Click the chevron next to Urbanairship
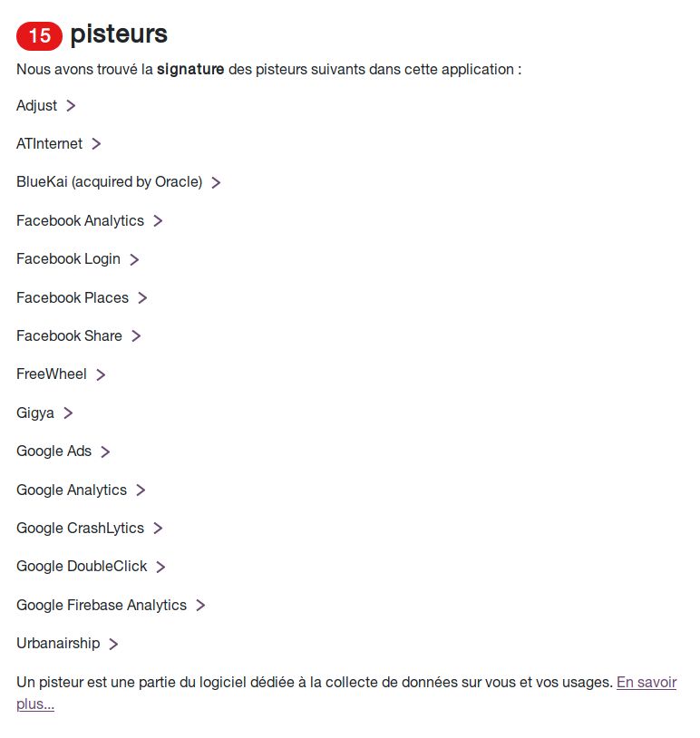Viewport: 700px width, 738px height. pos(113,645)
